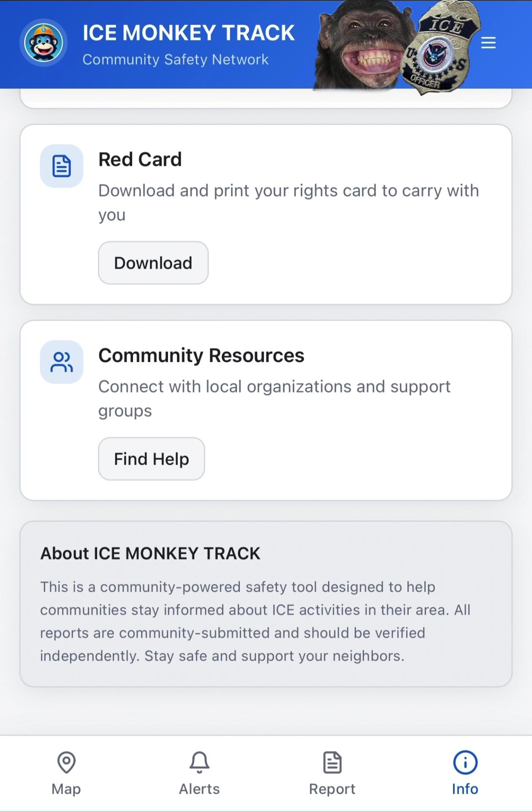Select the Info tab label
The height and width of the screenshot is (811, 532).
pyautogui.click(x=465, y=789)
